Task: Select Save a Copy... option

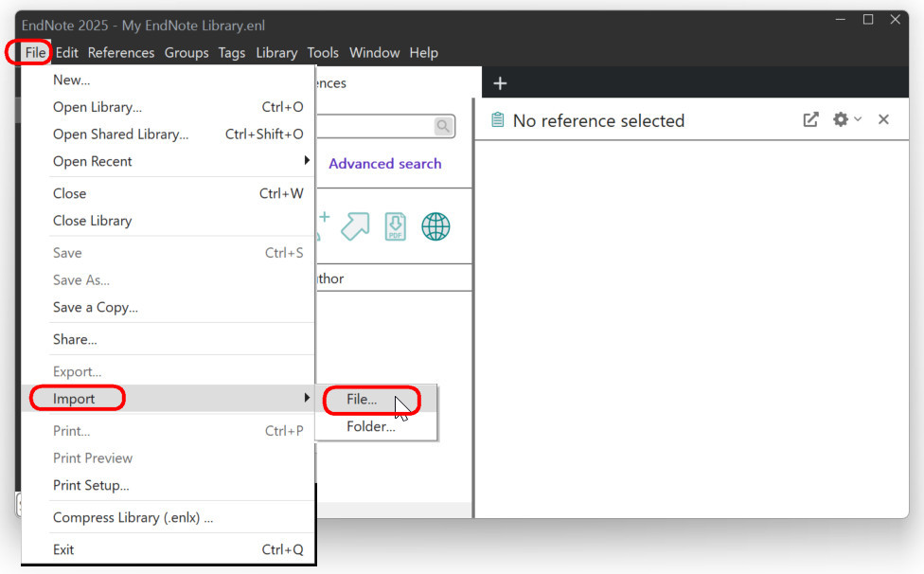Action: pos(96,308)
